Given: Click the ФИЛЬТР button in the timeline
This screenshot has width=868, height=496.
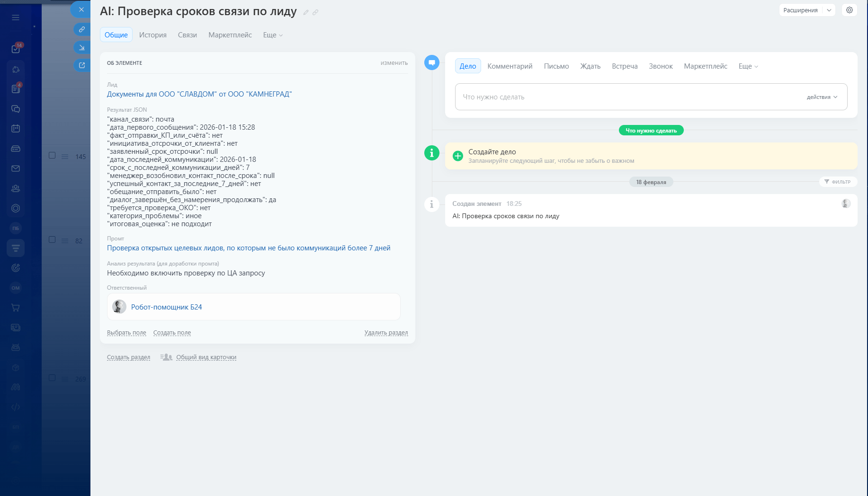Looking at the screenshot, I should tap(838, 182).
